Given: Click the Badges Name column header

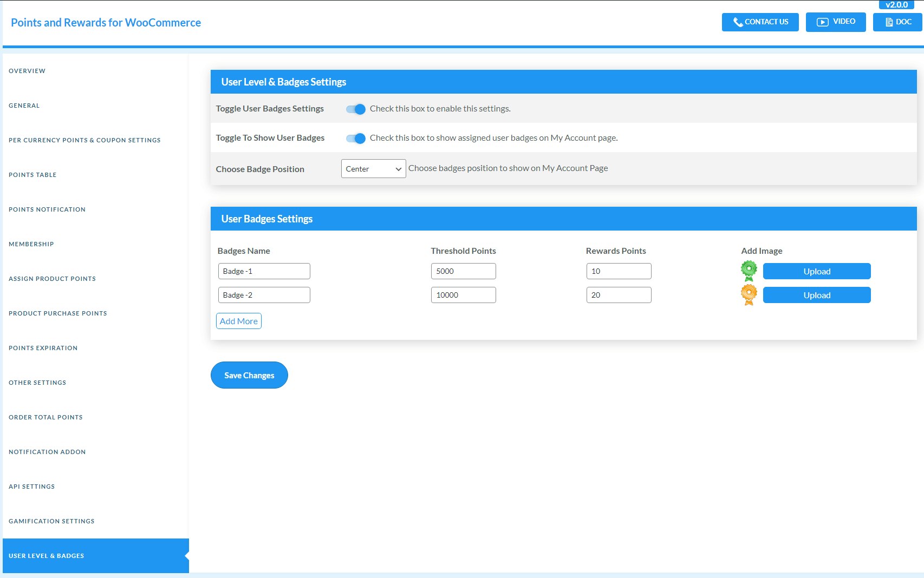Looking at the screenshot, I should 244,251.
